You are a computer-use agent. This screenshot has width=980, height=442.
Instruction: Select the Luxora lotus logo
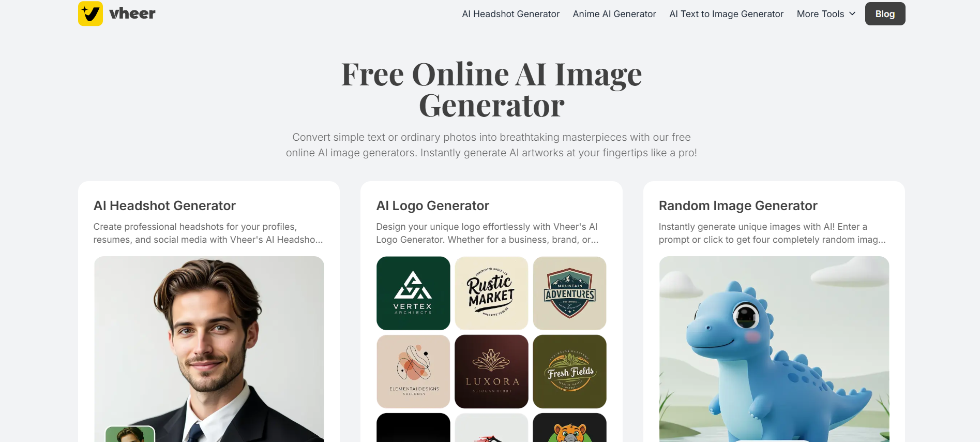click(x=491, y=372)
